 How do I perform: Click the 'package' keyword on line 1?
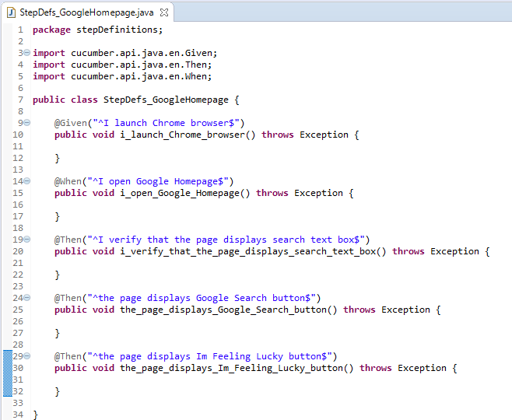point(51,30)
